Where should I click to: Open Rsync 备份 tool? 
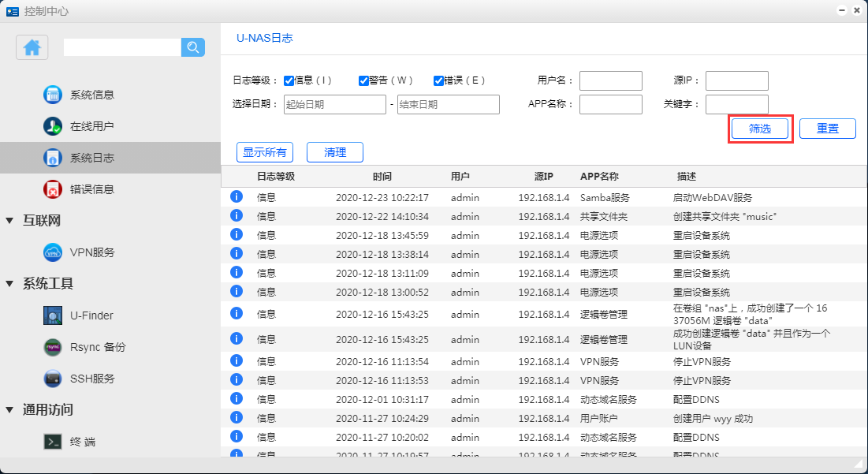coord(97,347)
